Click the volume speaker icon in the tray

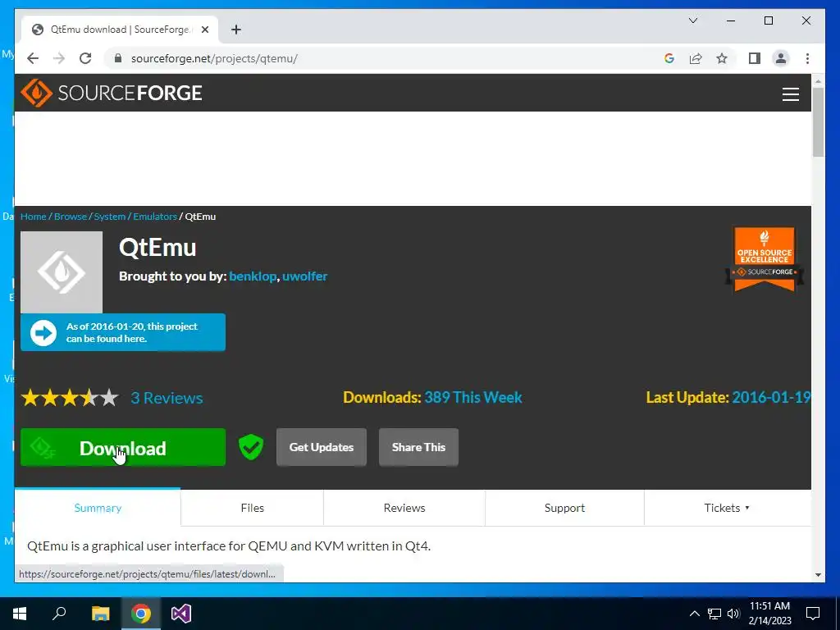[733, 614]
